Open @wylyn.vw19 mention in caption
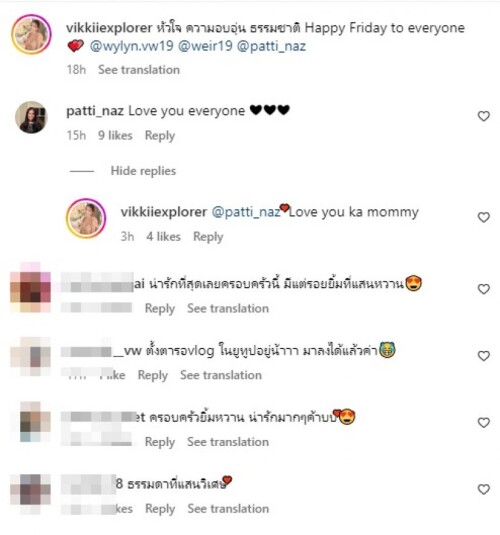 coord(131,46)
